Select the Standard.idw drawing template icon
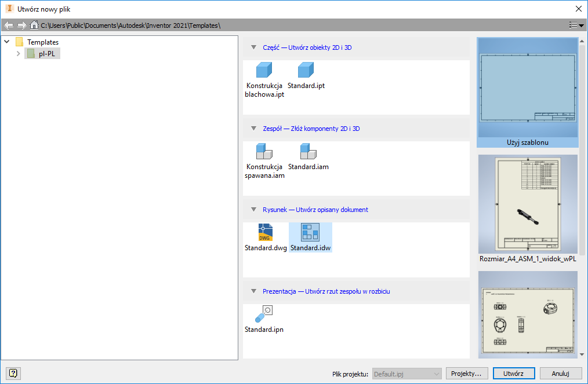This screenshot has height=384, width=588. [310, 232]
